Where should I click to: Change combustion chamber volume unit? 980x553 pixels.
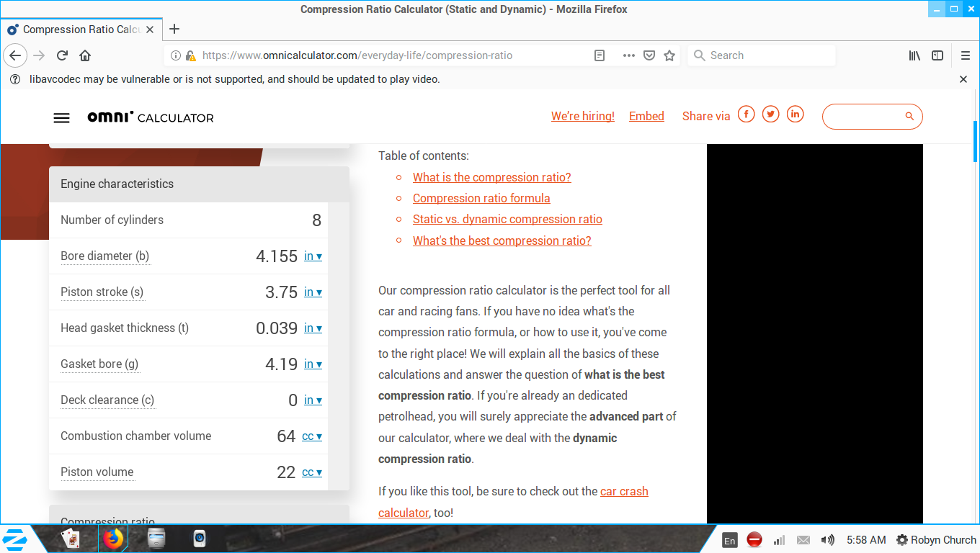pos(312,436)
